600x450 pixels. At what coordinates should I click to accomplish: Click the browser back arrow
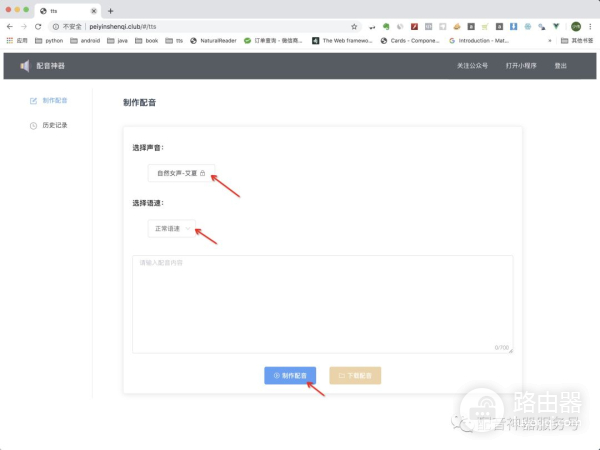click(10, 26)
